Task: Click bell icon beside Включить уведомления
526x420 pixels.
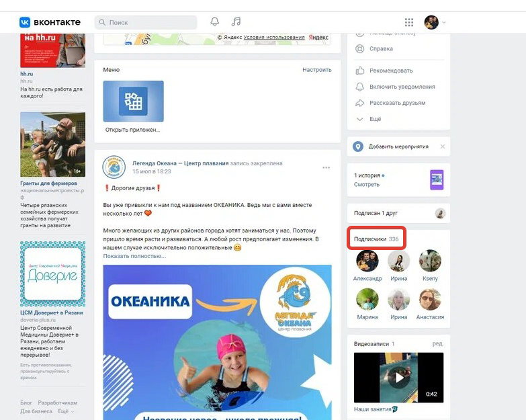Action: 359,87
